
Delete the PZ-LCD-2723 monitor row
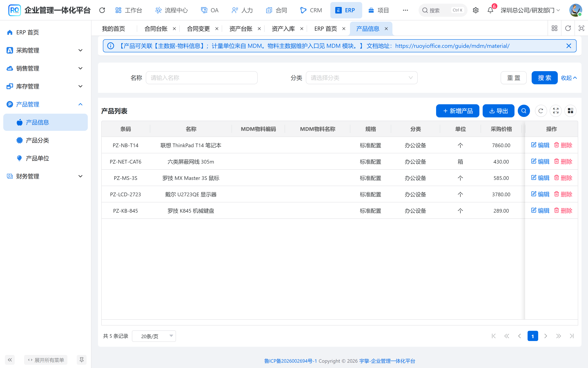click(563, 194)
